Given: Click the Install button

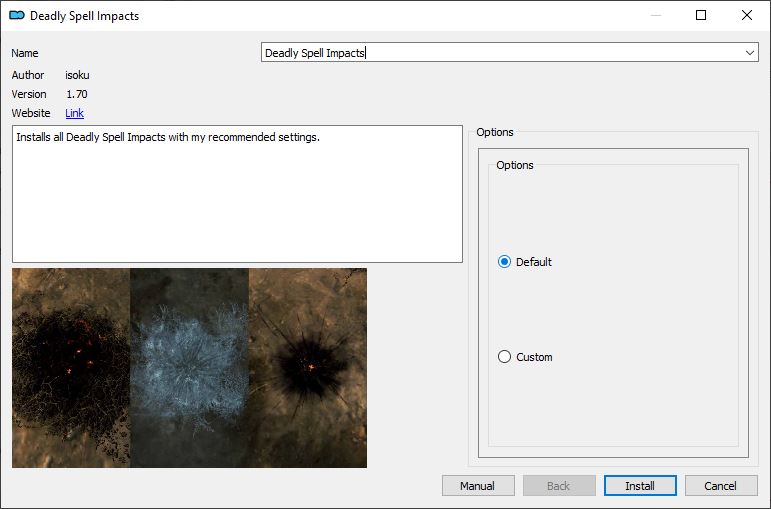Looking at the screenshot, I should [640, 486].
